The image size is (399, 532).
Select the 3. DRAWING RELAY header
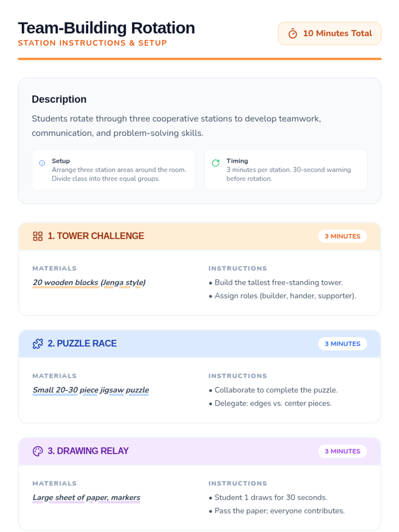coord(88,451)
